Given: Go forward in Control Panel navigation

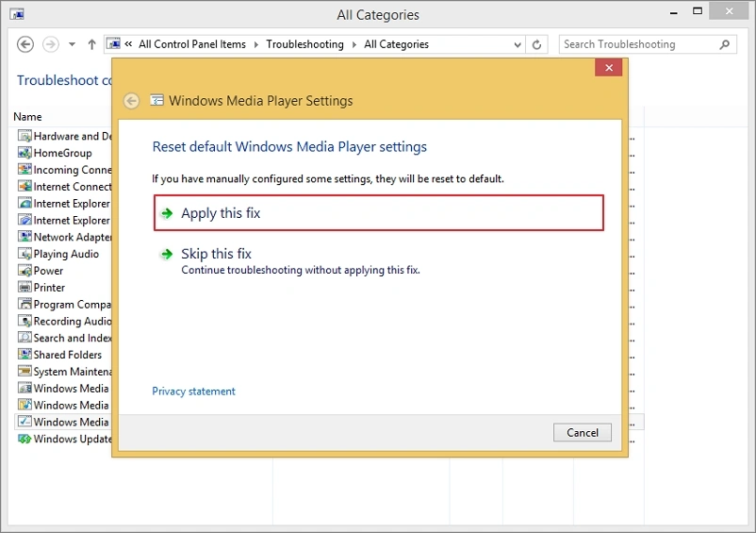Looking at the screenshot, I should (51, 44).
